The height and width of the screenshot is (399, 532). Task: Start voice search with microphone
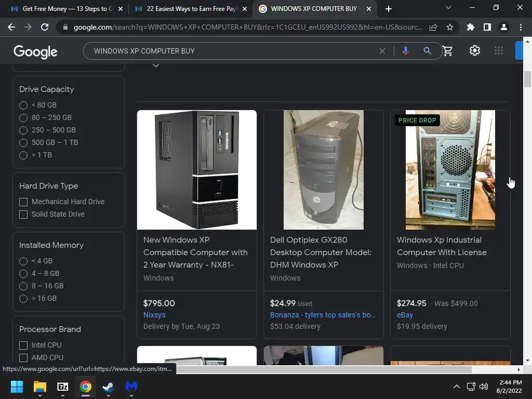pyautogui.click(x=405, y=51)
